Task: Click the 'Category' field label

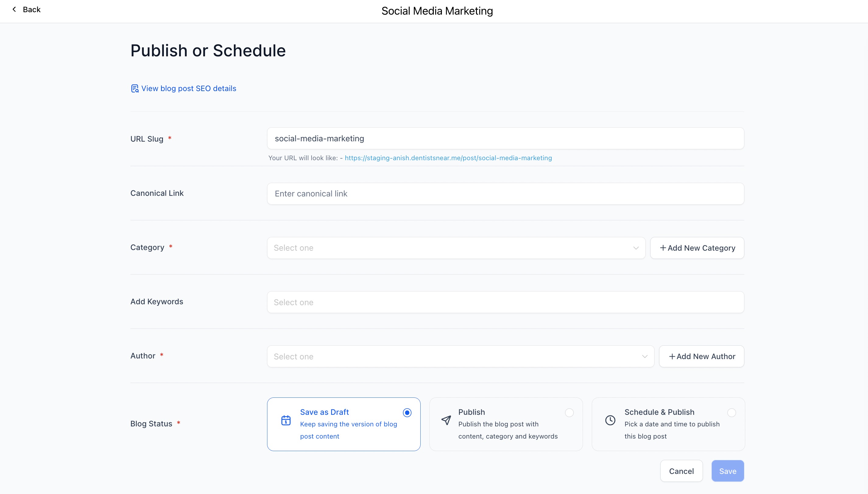Action: point(147,247)
